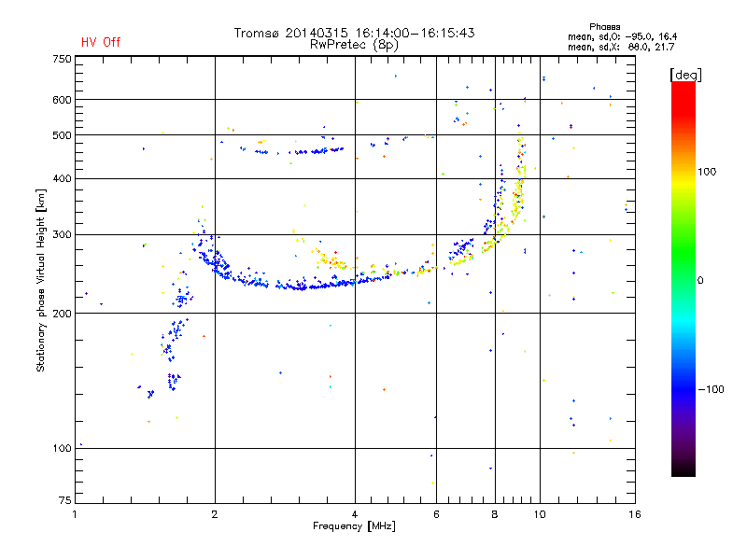
Task: Click the red 'HV Off' status label
Action: (101, 42)
